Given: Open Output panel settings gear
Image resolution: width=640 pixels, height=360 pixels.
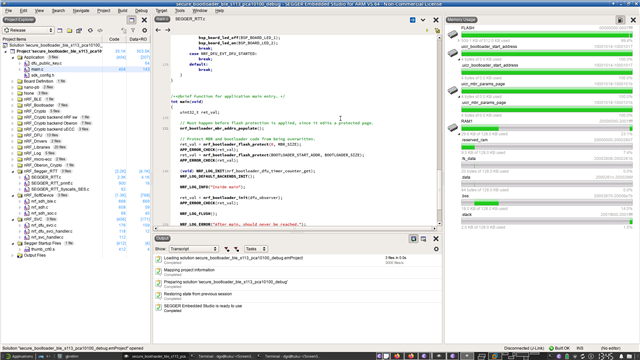Looking at the screenshot, I should (436, 249).
